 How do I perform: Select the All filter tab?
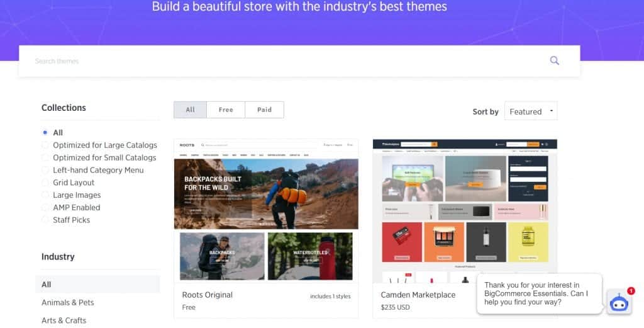pyautogui.click(x=190, y=110)
